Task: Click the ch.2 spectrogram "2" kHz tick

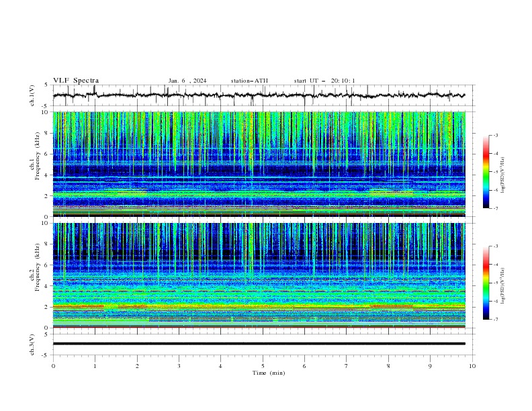Action: 47,307
